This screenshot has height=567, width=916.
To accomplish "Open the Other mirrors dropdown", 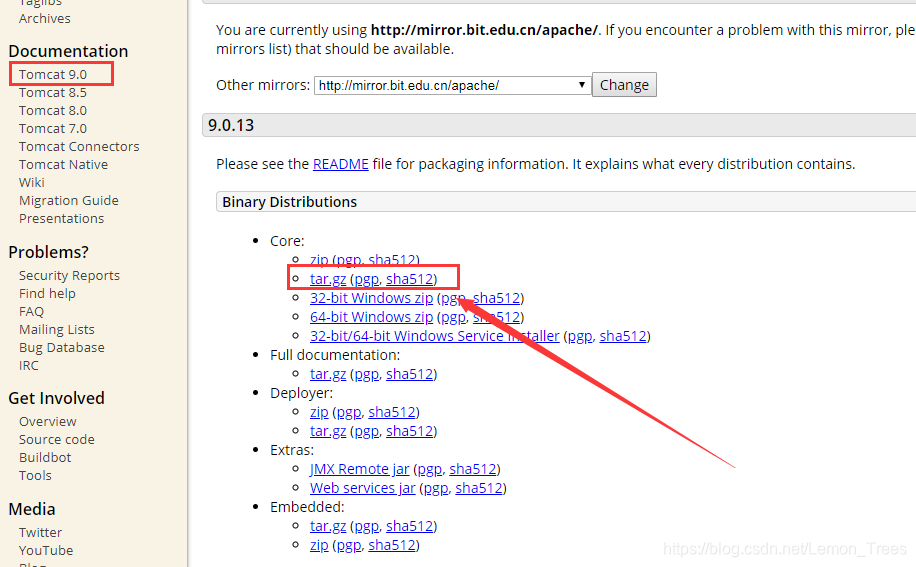I will [452, 85].
